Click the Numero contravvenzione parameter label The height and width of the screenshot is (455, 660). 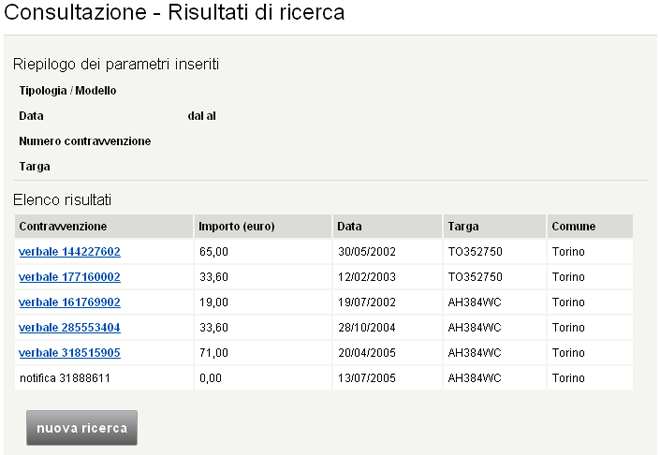pos(85,141)
